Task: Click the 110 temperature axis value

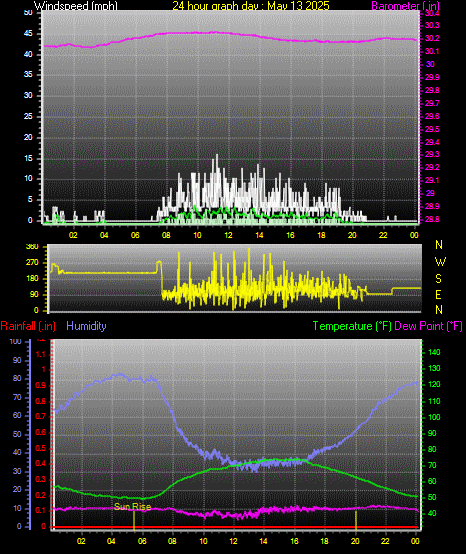Action: (x=434, y=401)
